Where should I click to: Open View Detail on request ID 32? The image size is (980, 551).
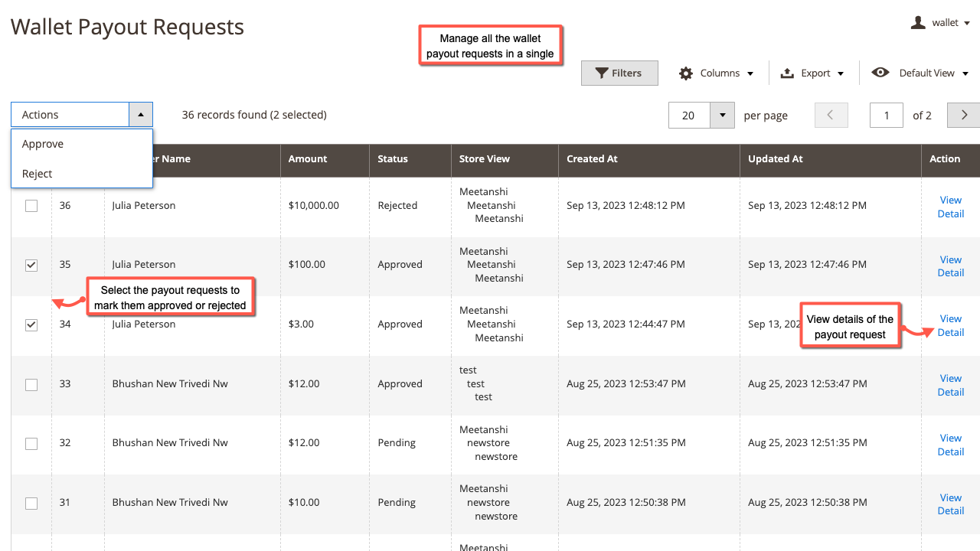coord(950,445)
